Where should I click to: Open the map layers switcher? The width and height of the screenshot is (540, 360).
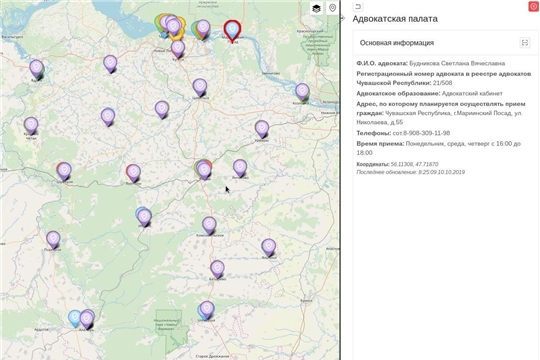pyautogui.click(x=316, y=8)
